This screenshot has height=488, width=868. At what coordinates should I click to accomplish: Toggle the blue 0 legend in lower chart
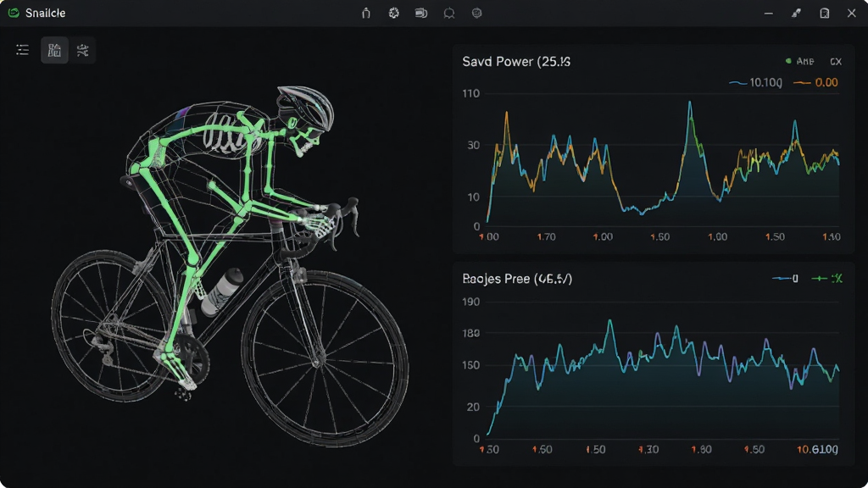(785, 278)
